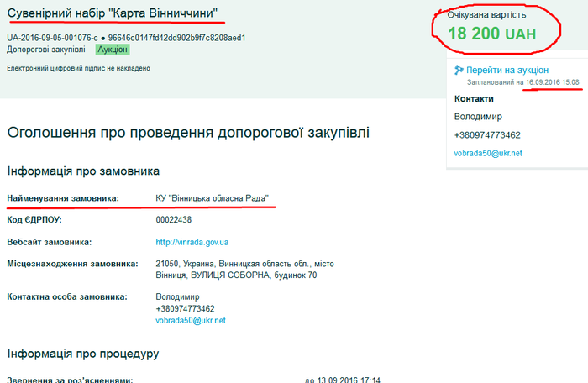Image resolution: width=588 pixels, height=383 pixels.
Task: Click 'Інформація про процедуру' heading
Action: pyautogui.click(x=83, y=354)
